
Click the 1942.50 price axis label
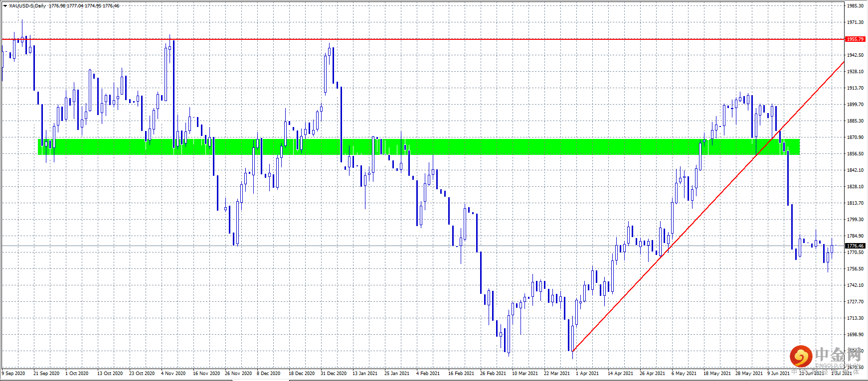coord(855,55)
